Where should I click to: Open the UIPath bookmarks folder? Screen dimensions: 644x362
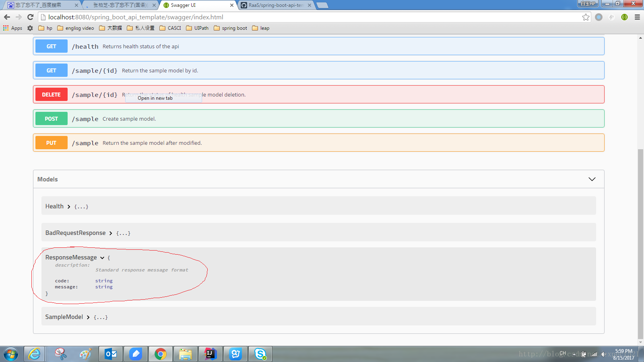click(197, 28)
